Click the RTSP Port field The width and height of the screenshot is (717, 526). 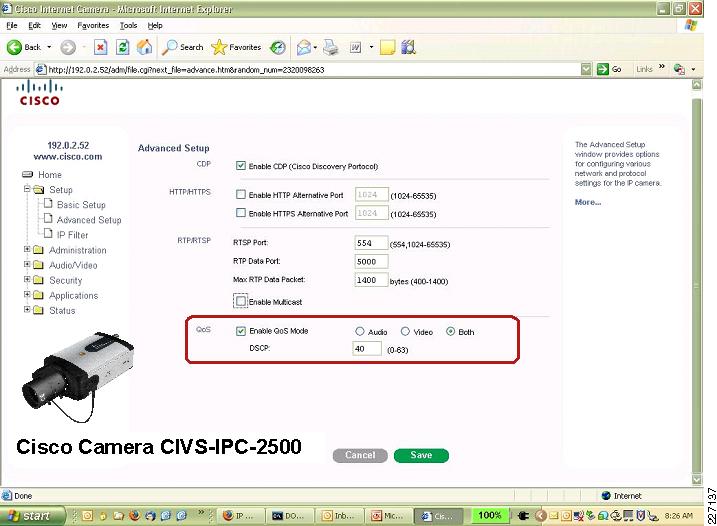pyautogui.click(x=371, y=243)
